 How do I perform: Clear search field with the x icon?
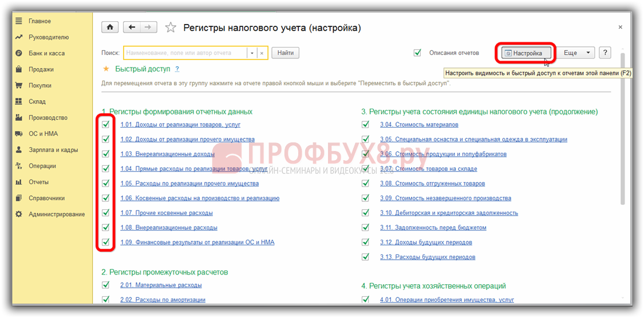(x=262, y=53)
